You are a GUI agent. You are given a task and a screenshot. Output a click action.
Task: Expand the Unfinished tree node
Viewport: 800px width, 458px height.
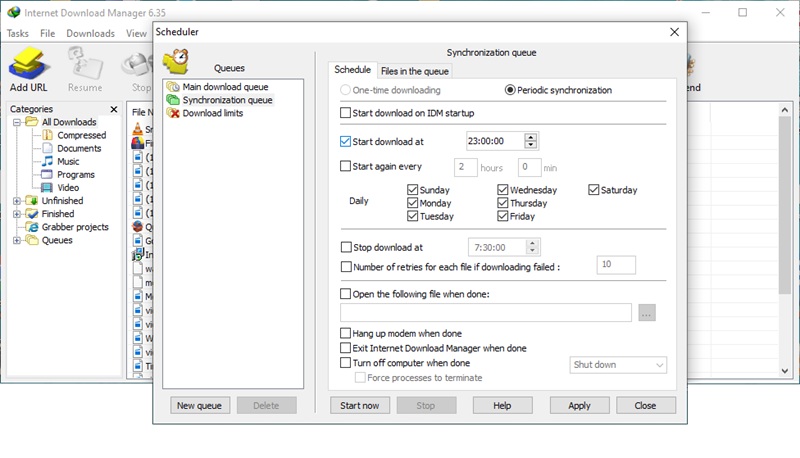[x=17, y=201]
